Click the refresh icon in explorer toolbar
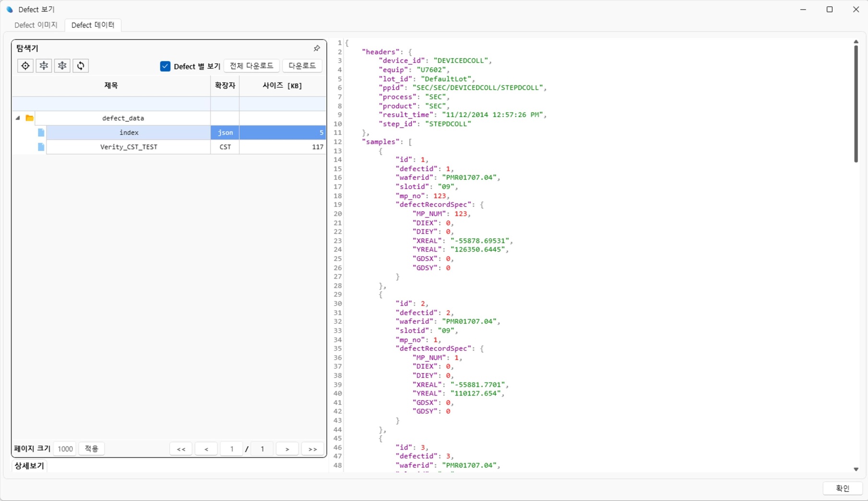 point(81,66)
